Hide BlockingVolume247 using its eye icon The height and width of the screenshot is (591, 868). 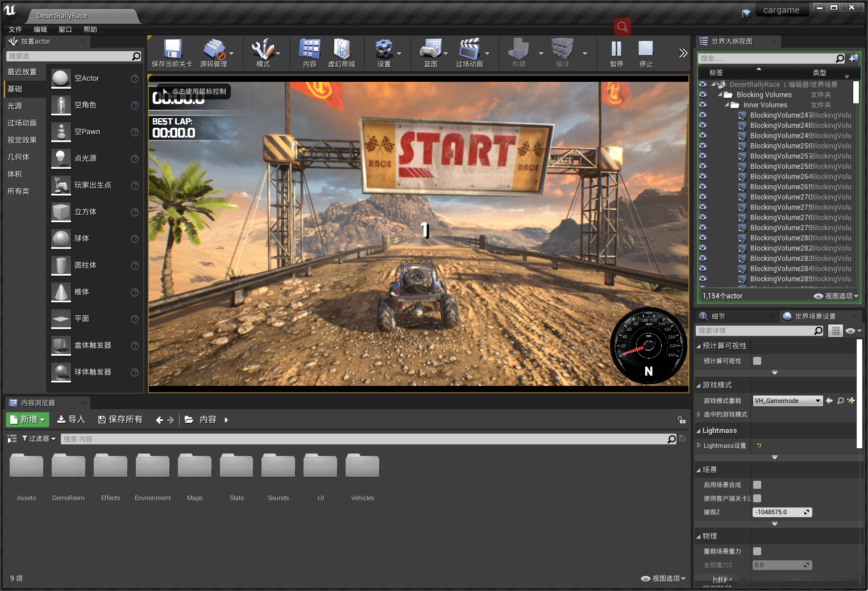[x=703, y=115]
